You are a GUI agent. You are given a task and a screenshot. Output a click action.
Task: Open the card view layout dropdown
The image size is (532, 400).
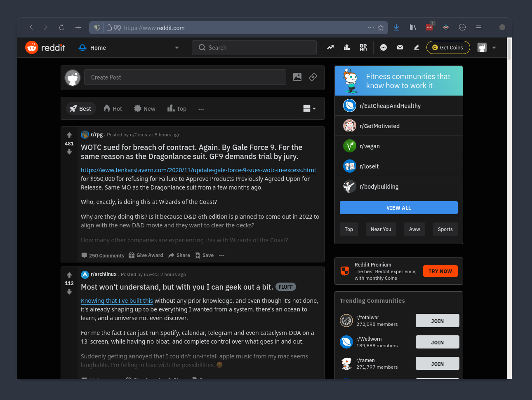click(309, 108)
